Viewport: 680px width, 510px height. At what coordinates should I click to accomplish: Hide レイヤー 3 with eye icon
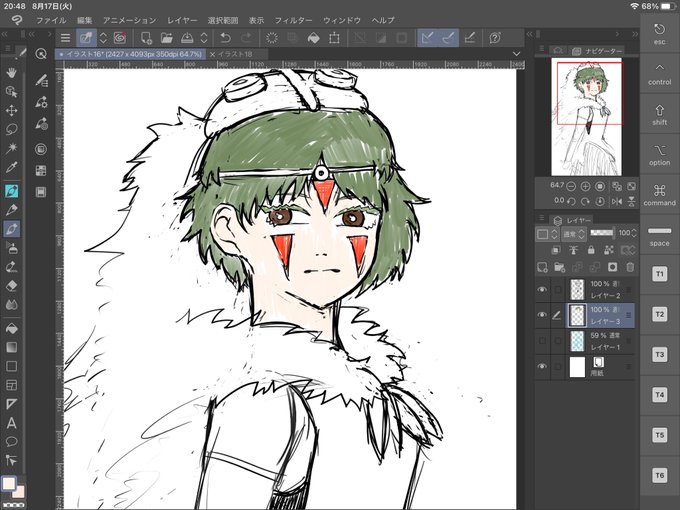coord(542,315)
